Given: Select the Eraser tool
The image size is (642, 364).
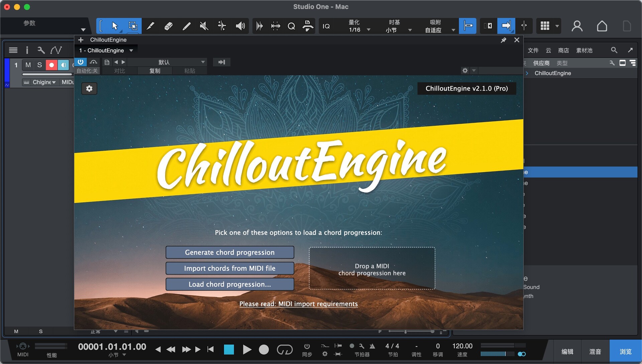Looking at the screenshot, I should (169, 26).
